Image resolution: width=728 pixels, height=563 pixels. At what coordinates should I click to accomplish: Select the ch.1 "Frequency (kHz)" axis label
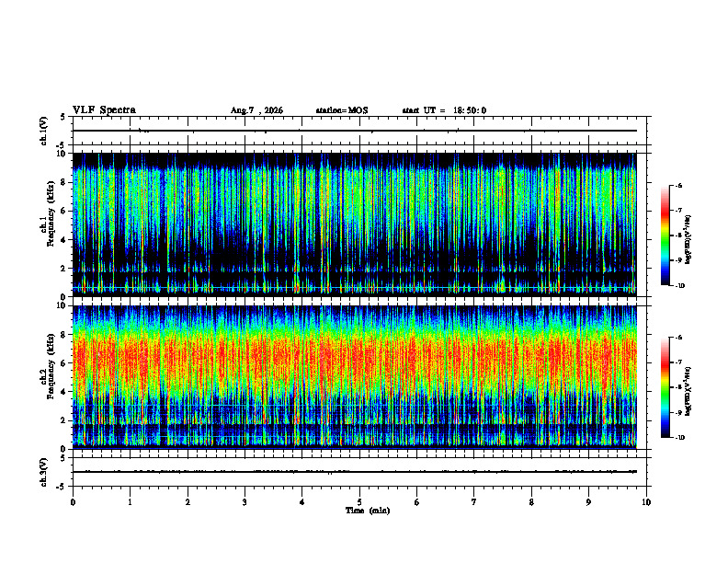pyautogui.click(x=51, y=214)
